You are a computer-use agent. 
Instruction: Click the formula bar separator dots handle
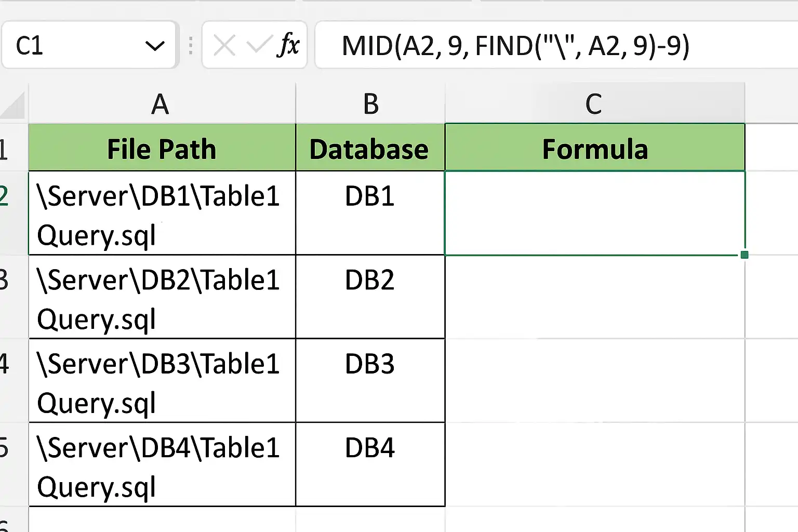pyautogui.click(x=191, y=46)
